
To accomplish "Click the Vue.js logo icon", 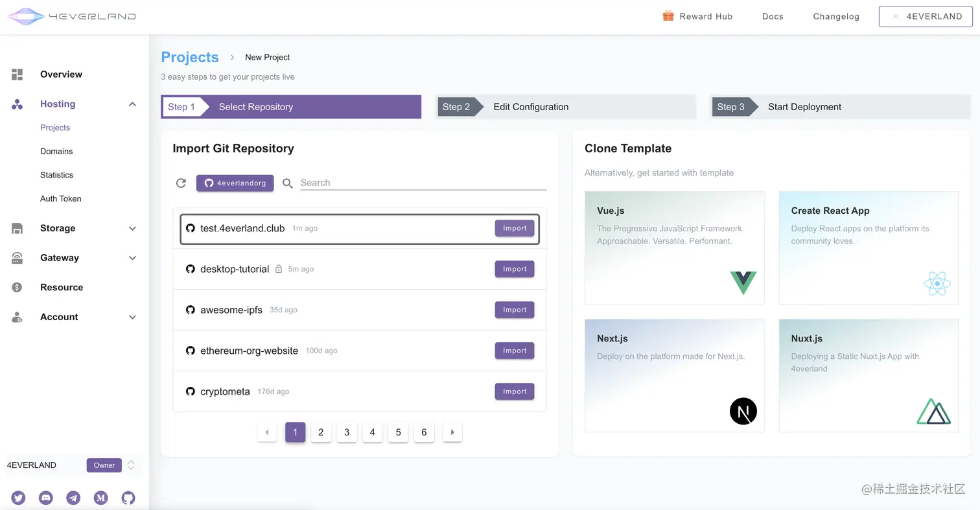I will point(743,283).
